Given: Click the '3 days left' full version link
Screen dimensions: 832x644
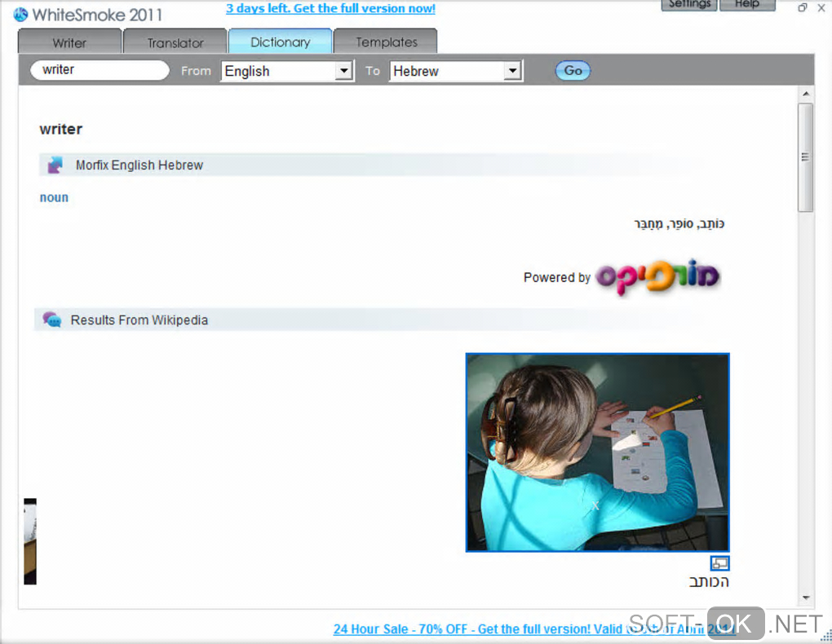Looking at the screenshot, I should [330, 8].
